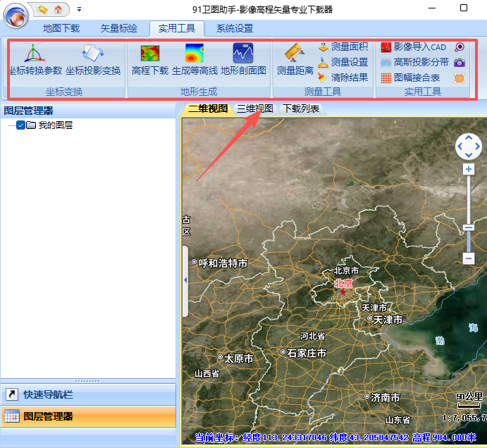Click the 北京 red star marker on map
The height and width of the screenshot is (448, 487).
343,292
